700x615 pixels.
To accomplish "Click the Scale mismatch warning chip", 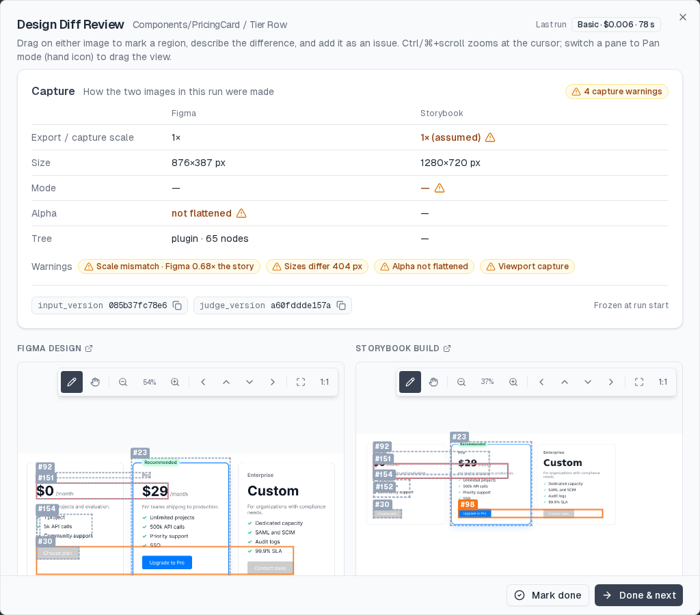I will (170, 266).
